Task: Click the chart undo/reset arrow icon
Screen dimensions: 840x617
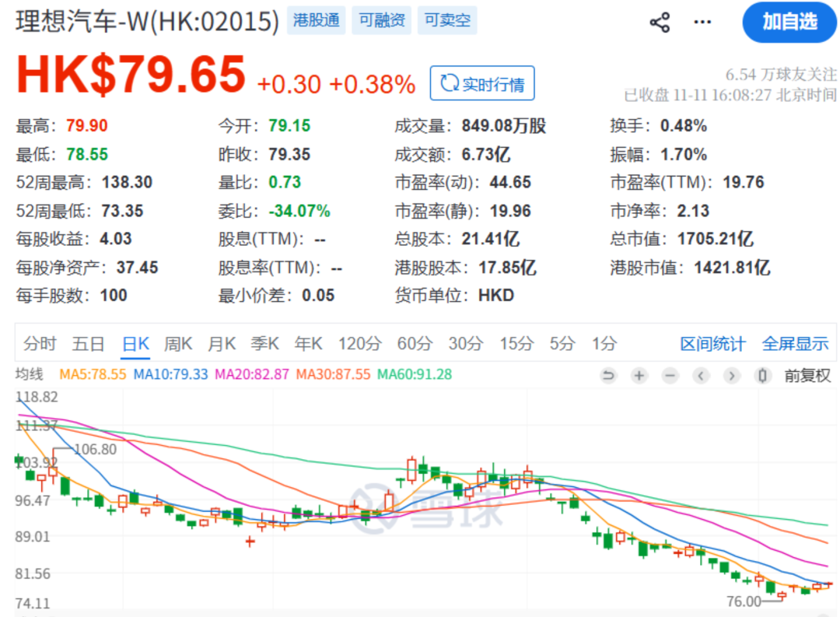Action: click(608, 376)
